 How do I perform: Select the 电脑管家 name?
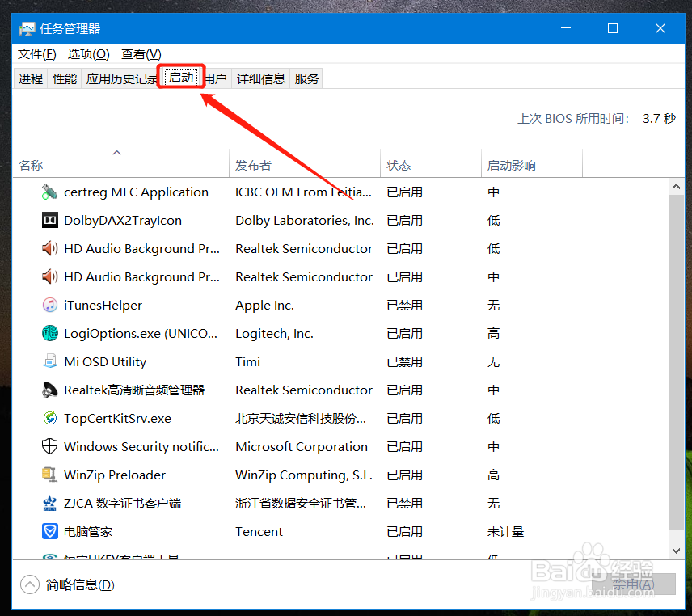88,531
